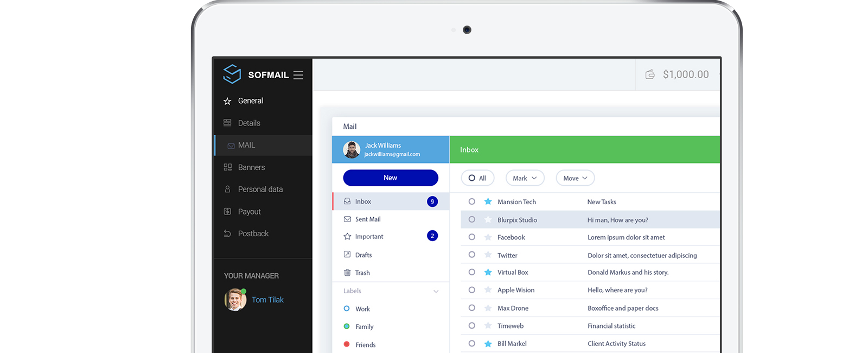Toggle the All select circle

point(472,178)
